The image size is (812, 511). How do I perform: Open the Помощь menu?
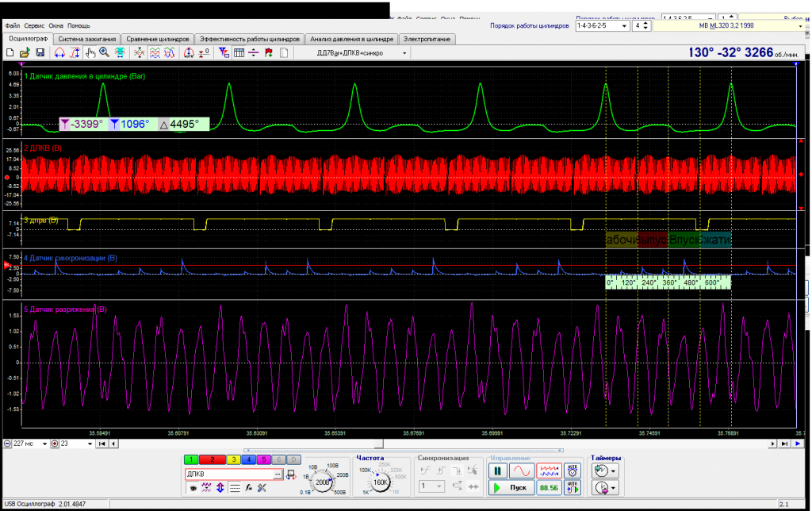pos(79,25)
